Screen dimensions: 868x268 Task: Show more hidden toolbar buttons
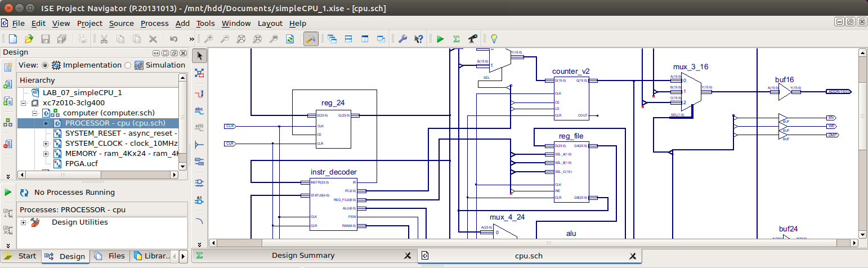pyautogui.click(x=191, y=39)
